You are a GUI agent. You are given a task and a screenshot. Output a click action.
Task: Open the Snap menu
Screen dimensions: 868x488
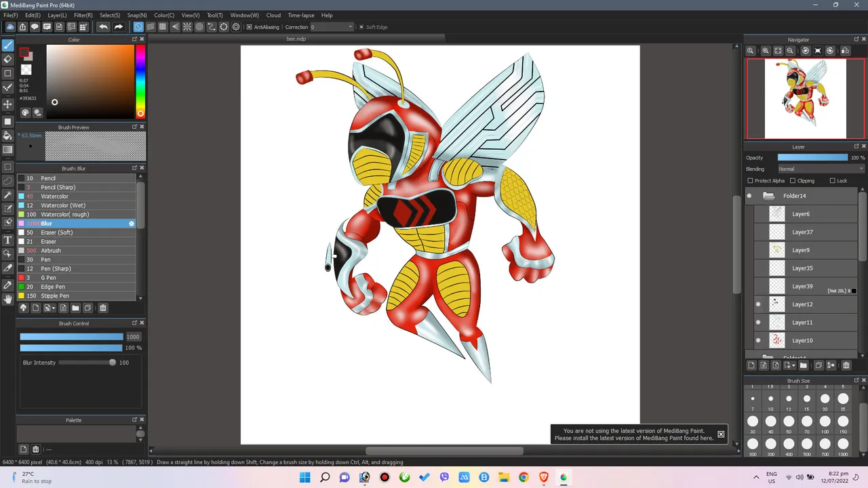(x=136, y=15)
